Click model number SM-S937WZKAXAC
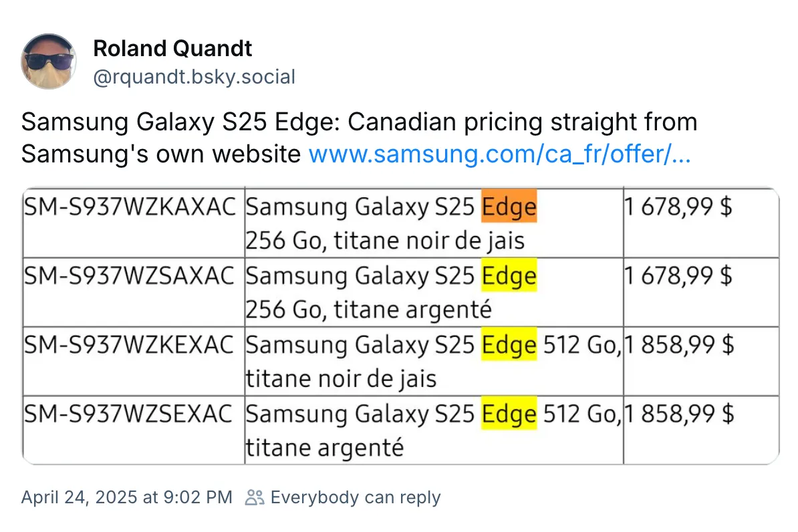Image resolution: width=798 pixels, height=532 pixels. [129, 207]
